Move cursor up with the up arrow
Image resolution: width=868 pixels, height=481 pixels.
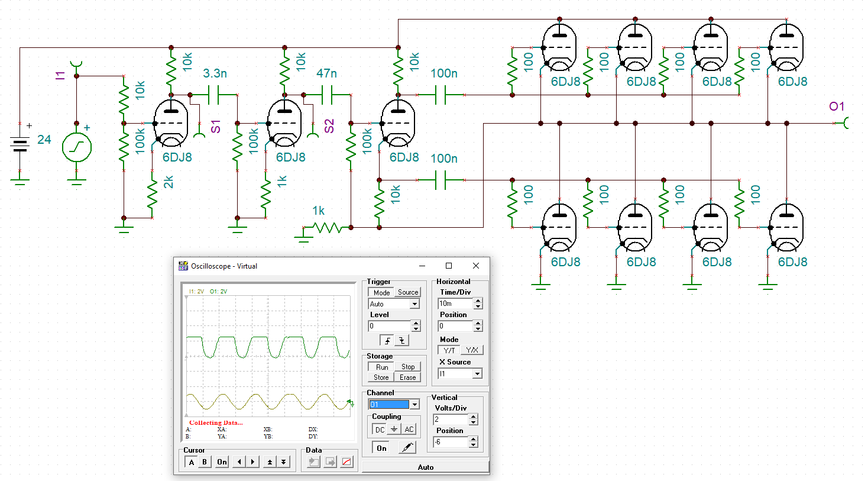(270, 462)
